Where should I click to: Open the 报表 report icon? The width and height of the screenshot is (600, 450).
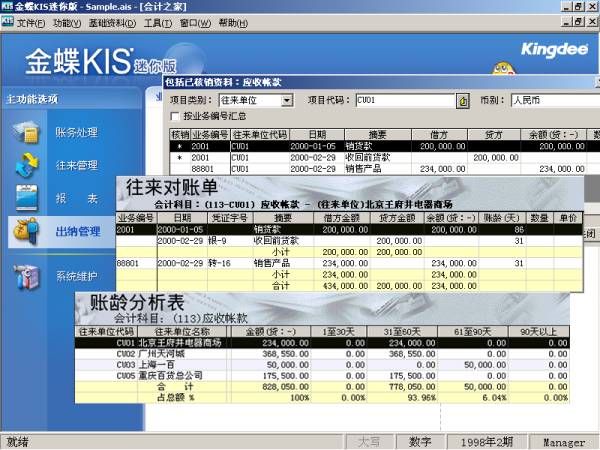(30, 198)
